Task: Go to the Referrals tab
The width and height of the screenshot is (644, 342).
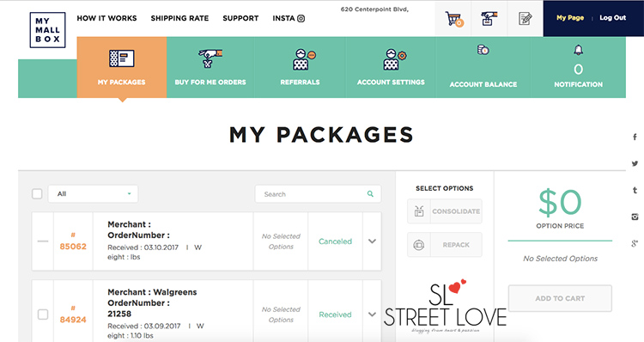Action: pos(300,67)
